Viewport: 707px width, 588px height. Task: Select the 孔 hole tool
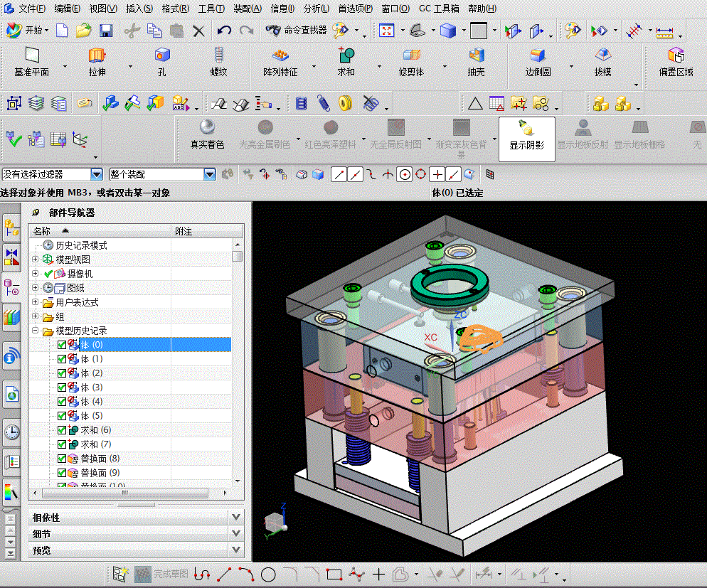tap(162, 62)
